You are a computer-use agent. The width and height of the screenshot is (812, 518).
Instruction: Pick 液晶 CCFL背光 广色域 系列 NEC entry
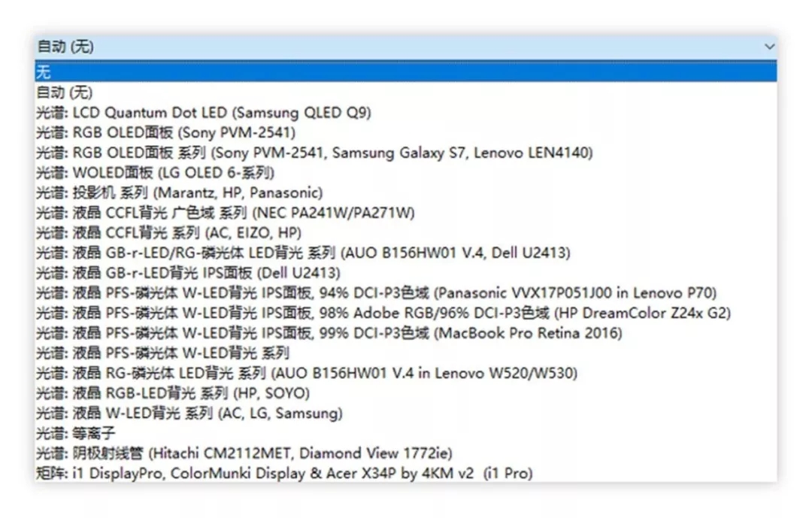[x=226, y=213]
